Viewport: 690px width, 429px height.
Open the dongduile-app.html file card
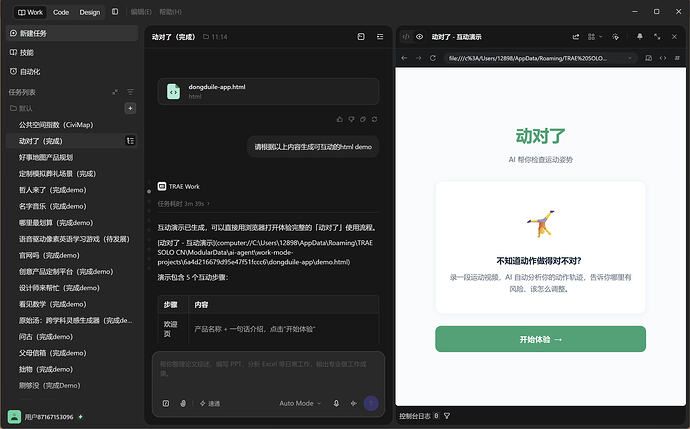click(x=268, y=92)
